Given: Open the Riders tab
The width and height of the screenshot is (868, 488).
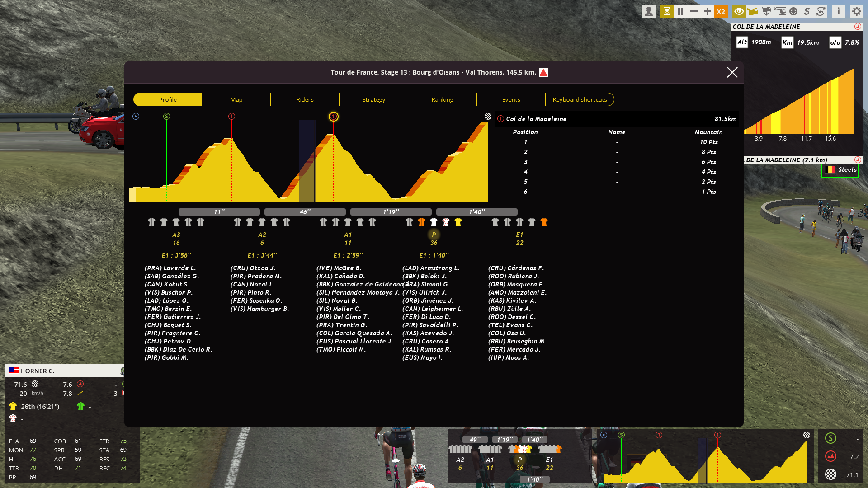Looking at the screenshot, I should (305, 99).
